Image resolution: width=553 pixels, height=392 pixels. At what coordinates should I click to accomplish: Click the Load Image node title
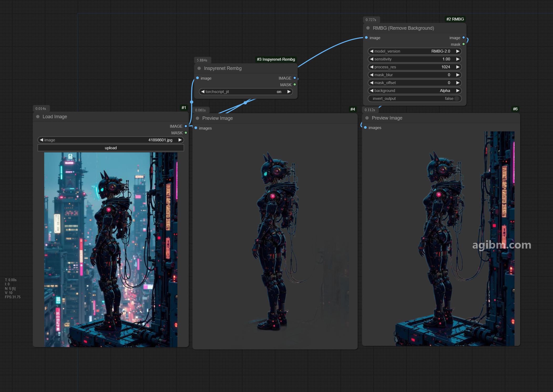click(55, 117)
